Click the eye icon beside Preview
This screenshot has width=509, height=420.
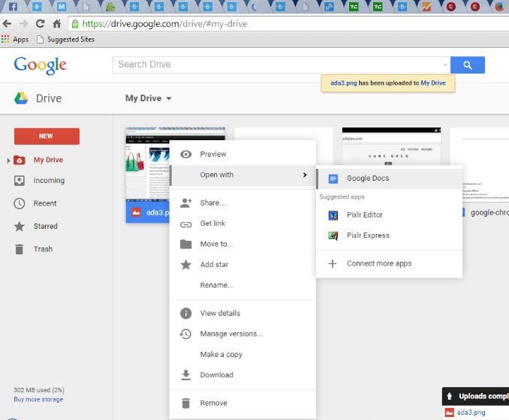pyautogui.click(x=185, y=154)
